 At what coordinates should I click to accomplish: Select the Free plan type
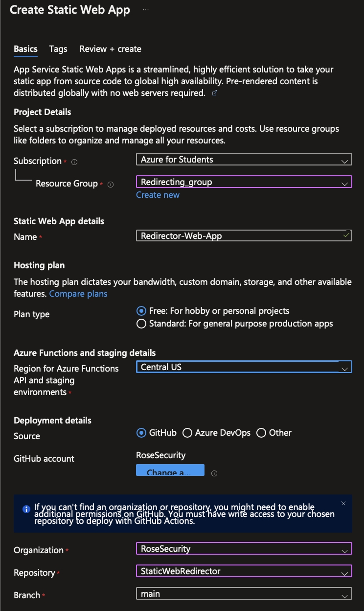141,311
